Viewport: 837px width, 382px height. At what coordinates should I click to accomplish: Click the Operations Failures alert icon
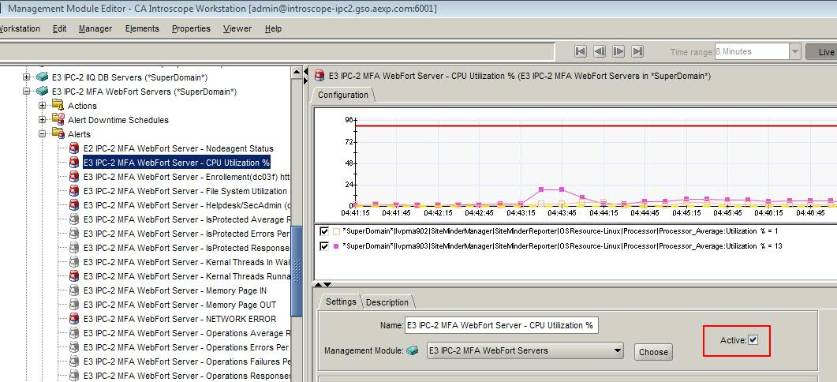pyautogui.click(x=74, y=362)
